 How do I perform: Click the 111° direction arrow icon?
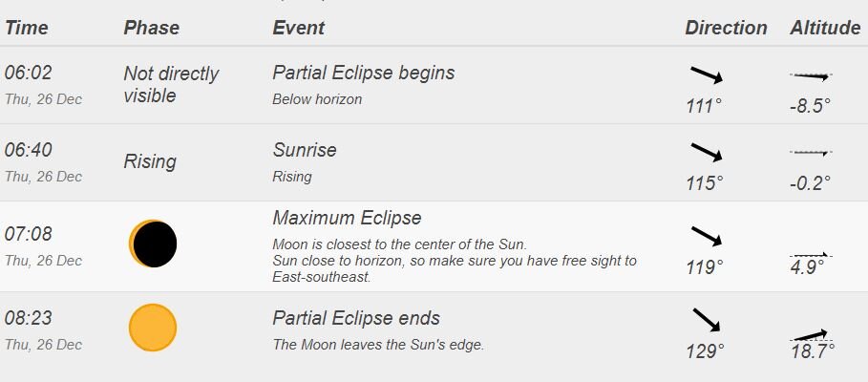pyautogui.click(x=707, y=74)
